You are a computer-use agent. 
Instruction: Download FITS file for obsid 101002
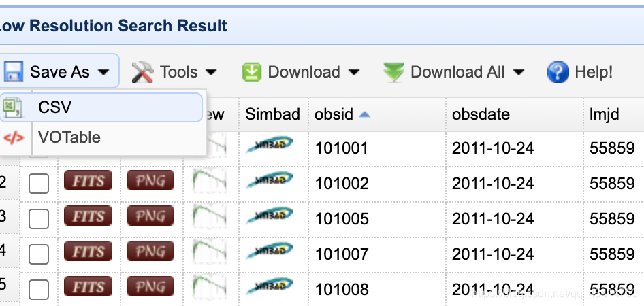point(88,180)
